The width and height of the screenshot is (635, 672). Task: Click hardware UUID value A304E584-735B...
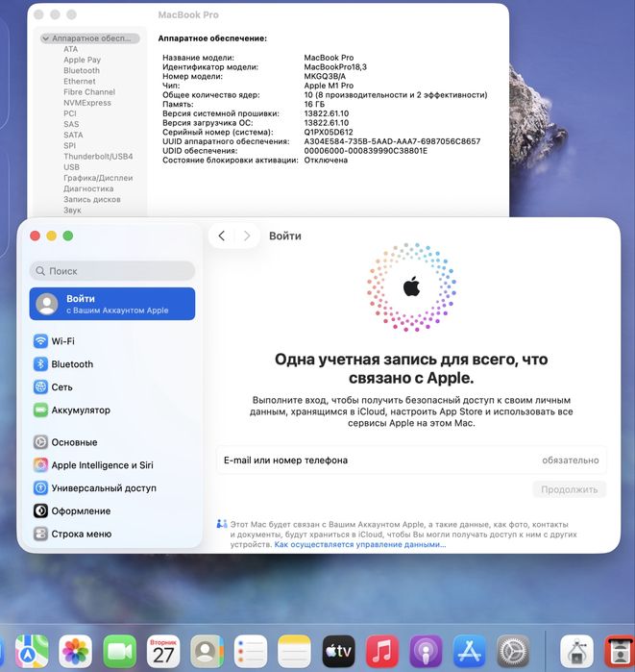point(392,141)
